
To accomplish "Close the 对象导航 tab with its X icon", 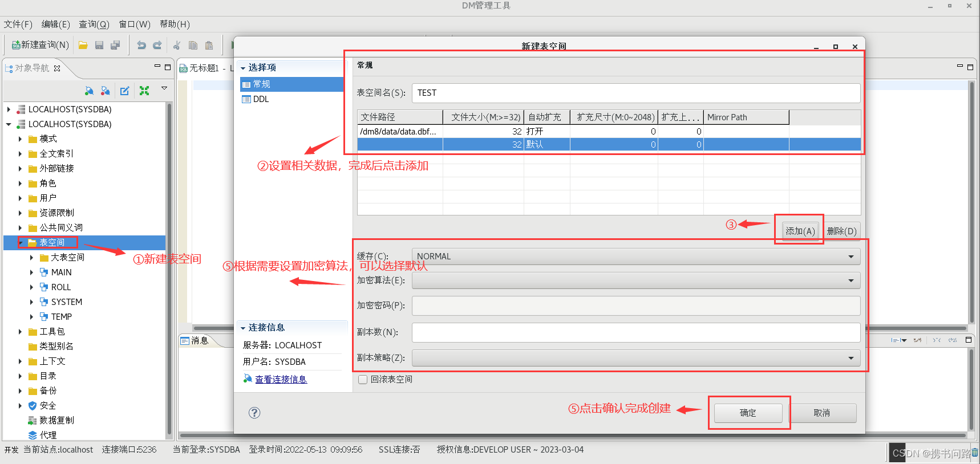I will pyautogui.click(x=57, y=68).
